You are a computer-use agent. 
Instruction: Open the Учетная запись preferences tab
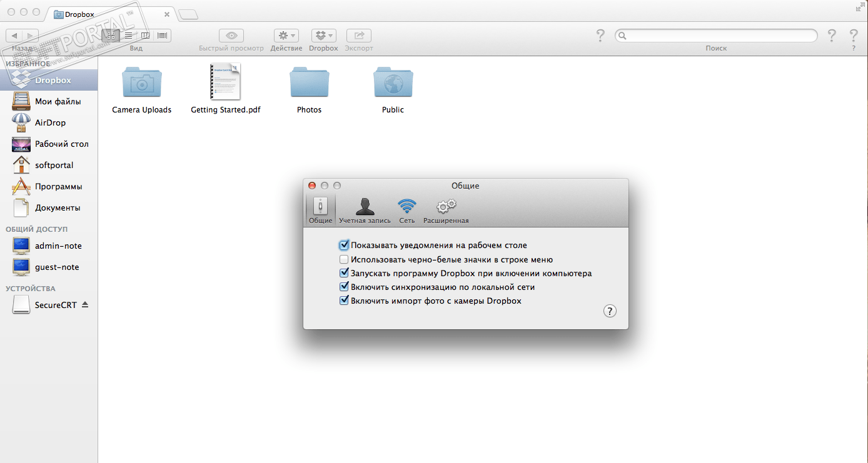click(x=365, y=211)
